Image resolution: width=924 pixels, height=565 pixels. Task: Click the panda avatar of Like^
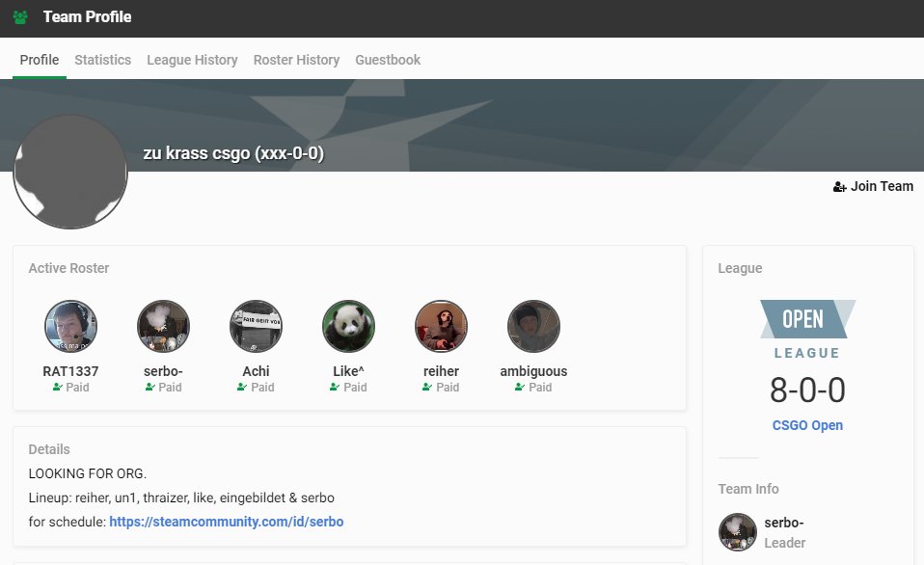pyautogui.click(x=348, y=325)
